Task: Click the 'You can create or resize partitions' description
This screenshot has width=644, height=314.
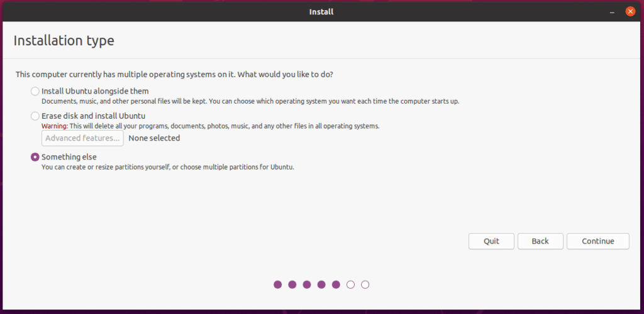Action: (168, 167)
